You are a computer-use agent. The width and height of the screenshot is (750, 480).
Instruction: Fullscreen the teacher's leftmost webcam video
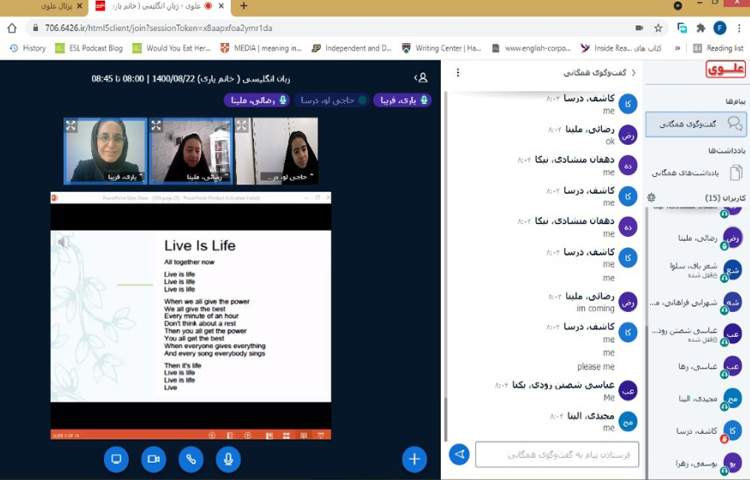[x=71, y=126]
